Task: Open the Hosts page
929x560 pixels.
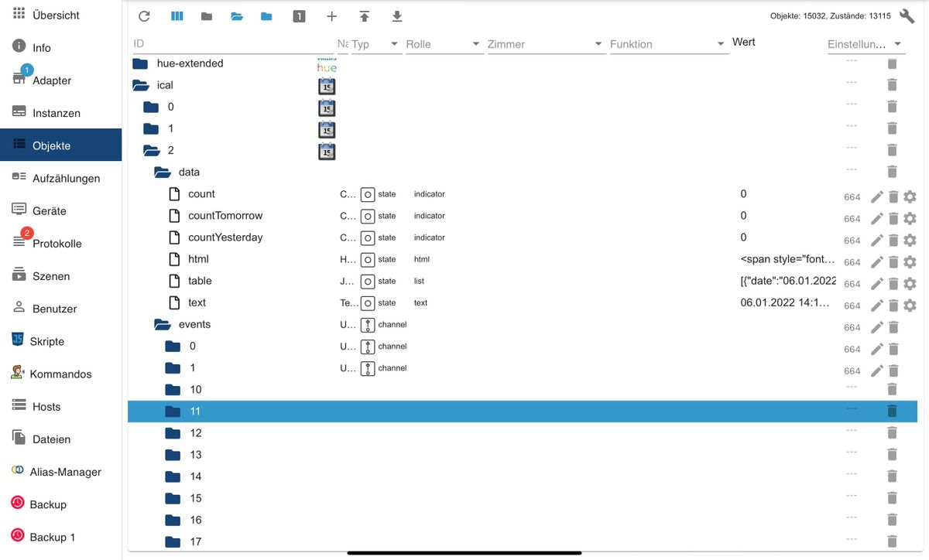Action: coord(61,407)
